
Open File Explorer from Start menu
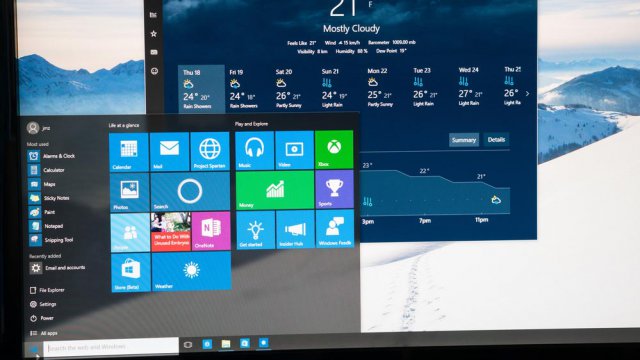pos(47,290)
